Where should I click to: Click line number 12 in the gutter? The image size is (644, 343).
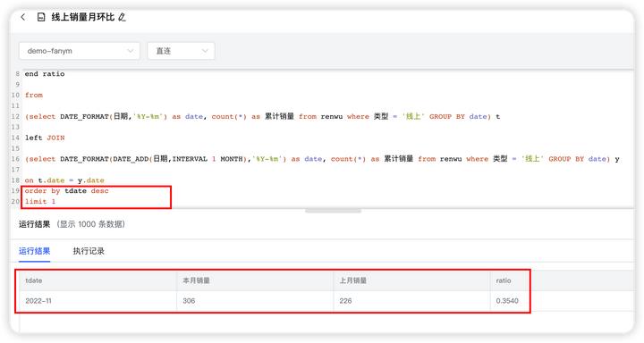coord(15,116)
